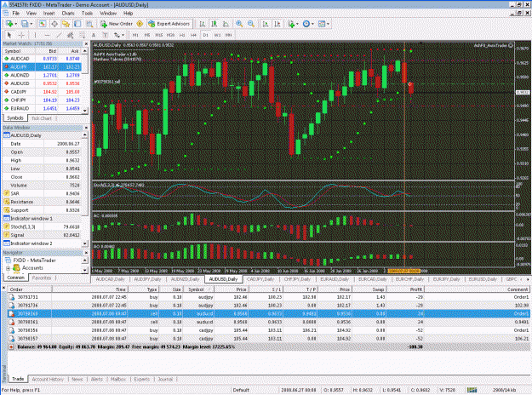The width and height of the screenshot is (532, 395).
Task: Select AUDCAD in Market Watch
Action: tap(42, 59)
